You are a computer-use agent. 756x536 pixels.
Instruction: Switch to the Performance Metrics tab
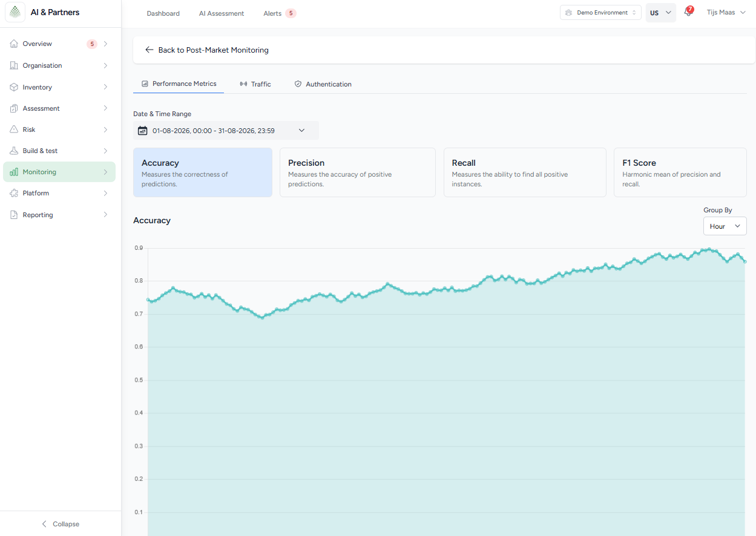(x=179, y=83)
